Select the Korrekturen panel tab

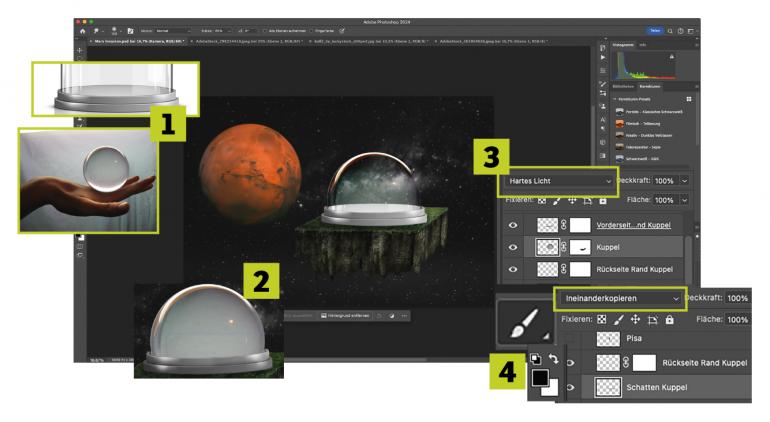point(650,86)
